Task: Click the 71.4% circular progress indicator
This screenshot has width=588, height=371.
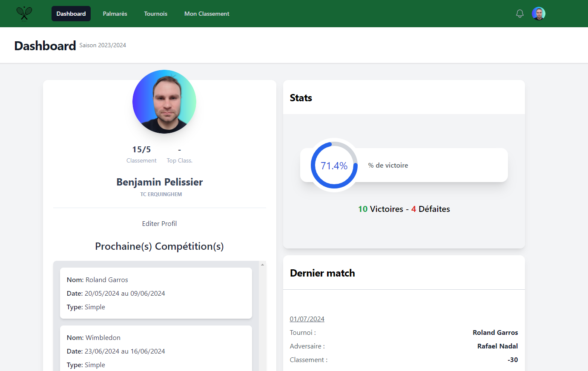Action: (x=334, y=166)
